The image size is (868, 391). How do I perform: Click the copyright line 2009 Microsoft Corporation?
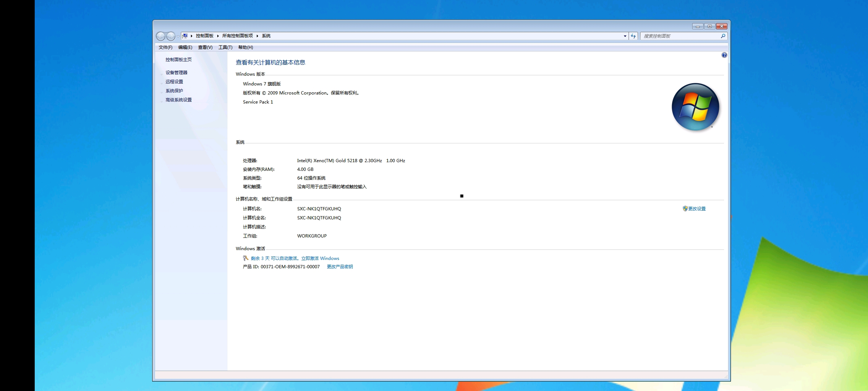pos(302,93)
